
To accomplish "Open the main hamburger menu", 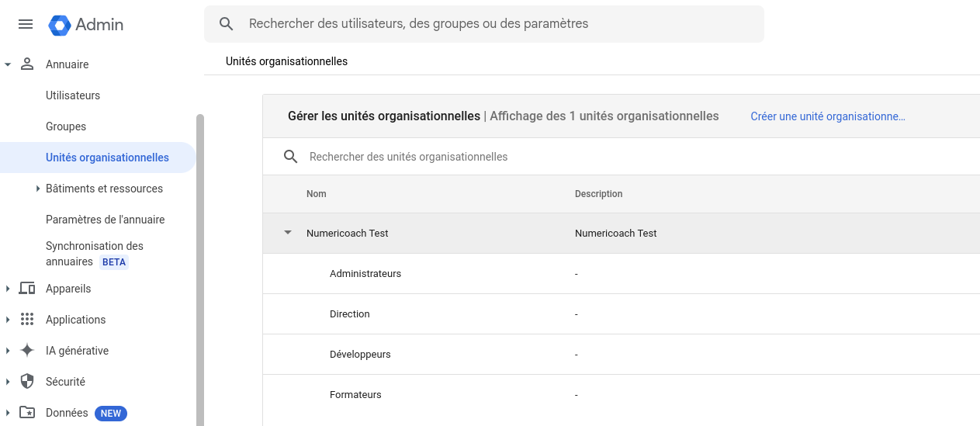I will [x=26, y=24].
